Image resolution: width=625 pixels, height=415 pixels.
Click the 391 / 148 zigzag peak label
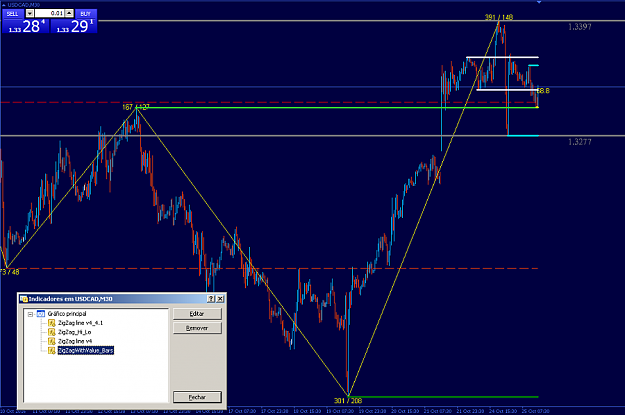click(x=499, y=17)
